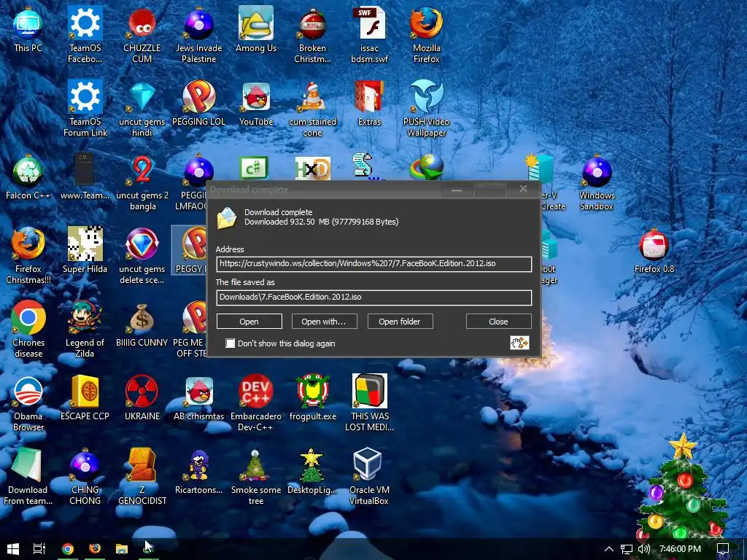
Task: Select the PUSH Video Wallpaper icon
Action: pos(426,109)
